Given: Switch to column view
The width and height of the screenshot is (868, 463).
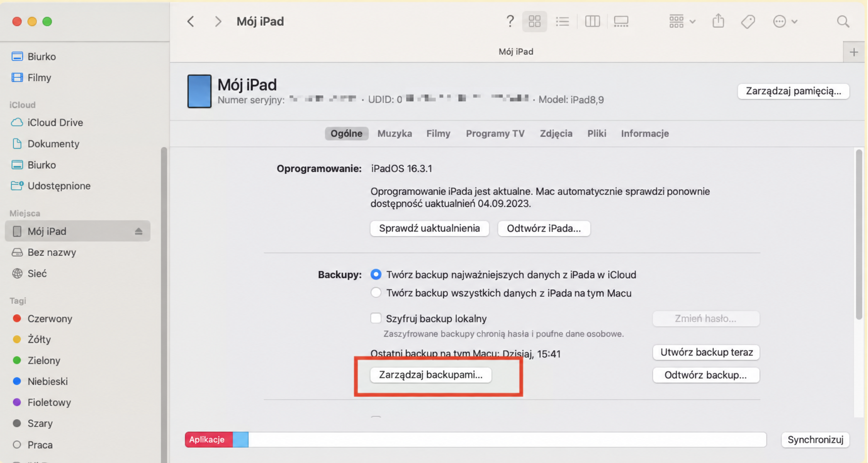Looking at the screenshot, I should (592, 21).
